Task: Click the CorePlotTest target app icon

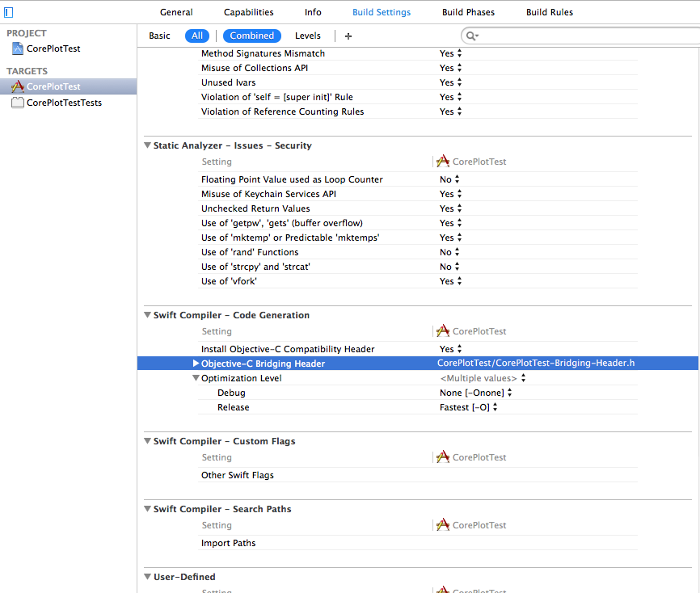Action: 18,86
